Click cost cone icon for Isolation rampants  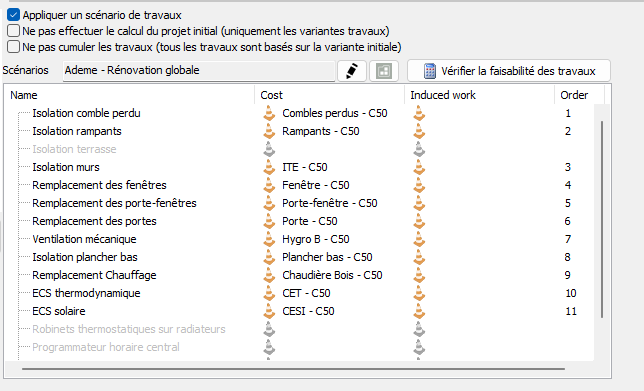(x=269, y=131)
